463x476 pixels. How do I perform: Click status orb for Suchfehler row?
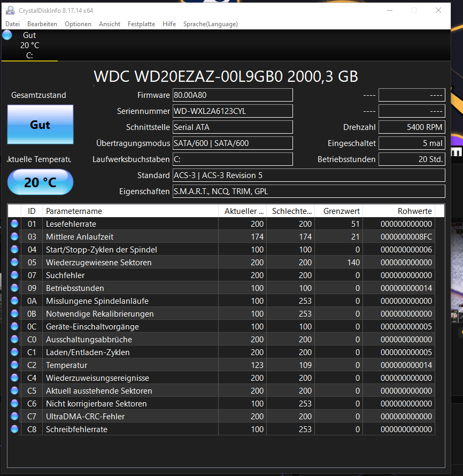(x=14, y=275)
